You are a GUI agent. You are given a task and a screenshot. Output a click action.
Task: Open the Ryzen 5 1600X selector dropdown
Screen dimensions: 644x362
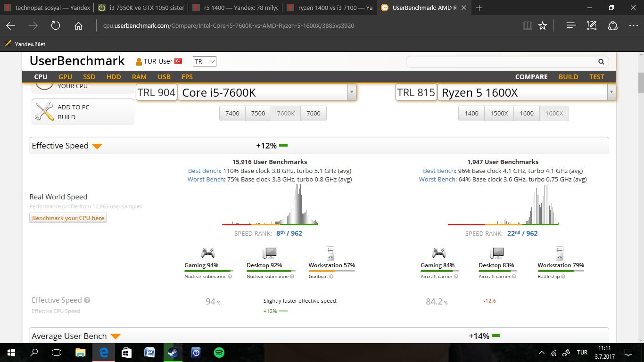(611, 92)
